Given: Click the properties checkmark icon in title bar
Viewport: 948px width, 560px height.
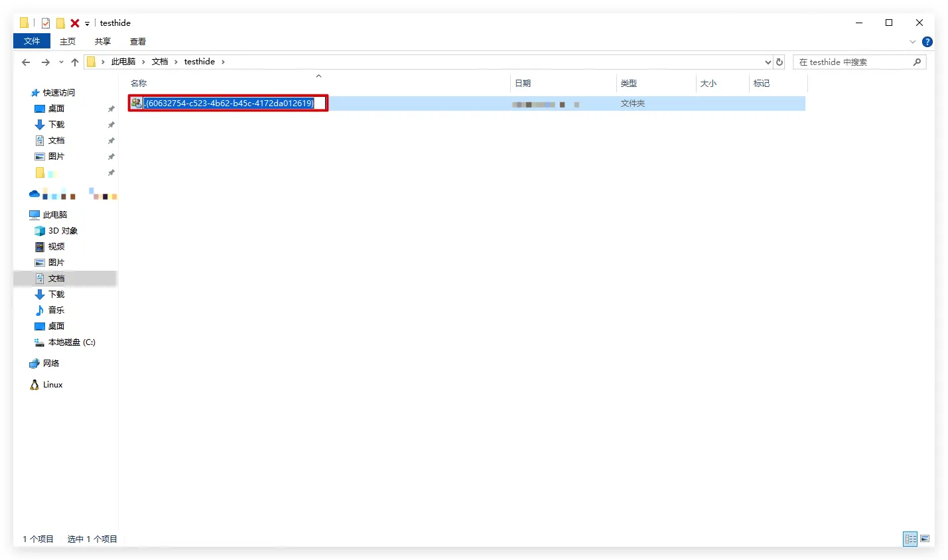Looking at the screenshot, I should point(46,23).
